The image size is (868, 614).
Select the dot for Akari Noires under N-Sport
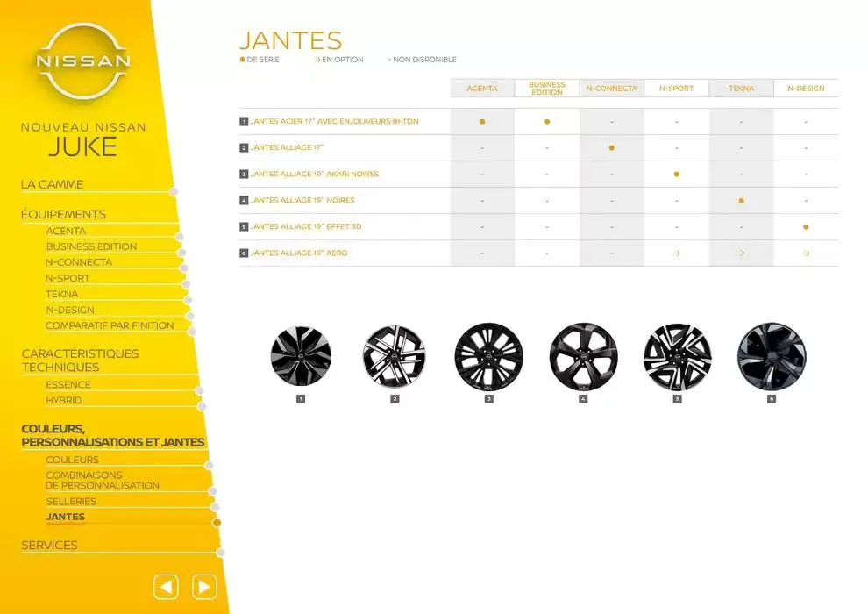(x=676, y=174)
